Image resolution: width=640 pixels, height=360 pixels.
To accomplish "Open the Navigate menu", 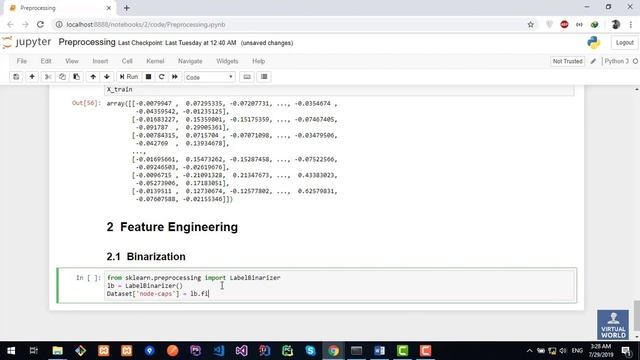I will (190, 61).
